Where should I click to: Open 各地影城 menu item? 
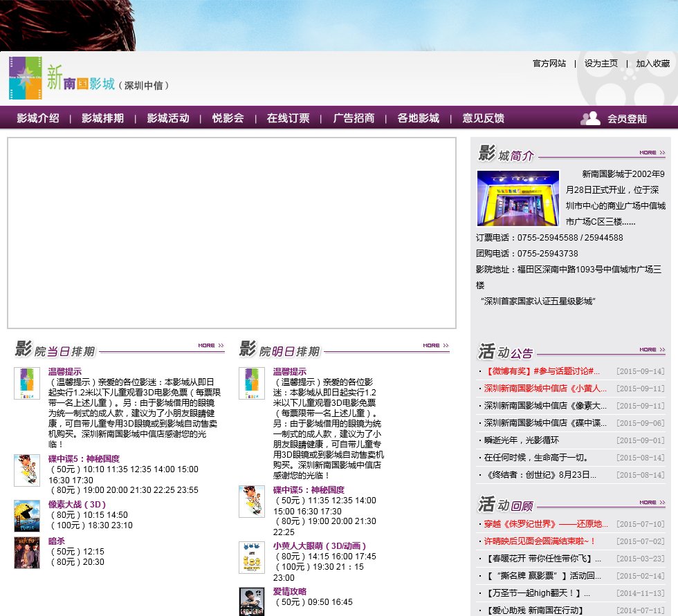coord(418,118)
